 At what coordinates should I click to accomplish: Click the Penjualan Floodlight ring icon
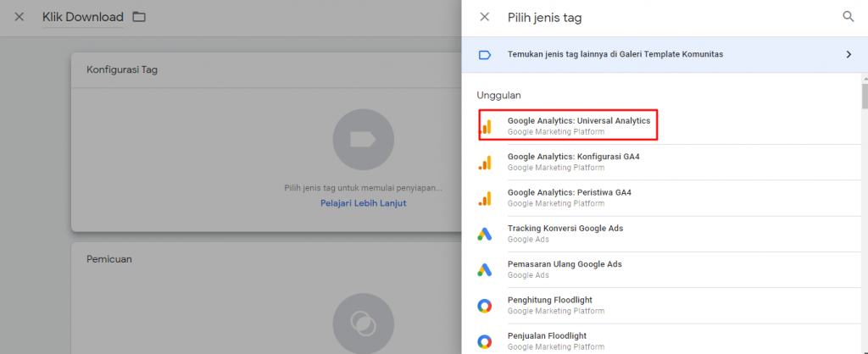484,342
